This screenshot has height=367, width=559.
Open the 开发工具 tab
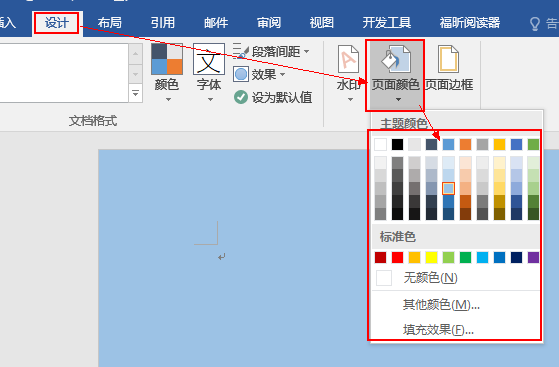tap(387, 23)
